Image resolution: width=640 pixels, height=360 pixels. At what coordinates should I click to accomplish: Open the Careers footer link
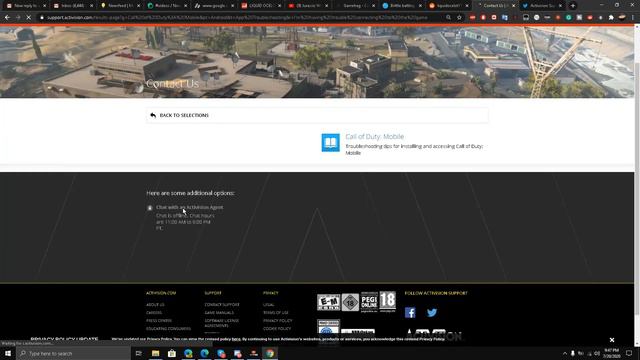[154, 313]
